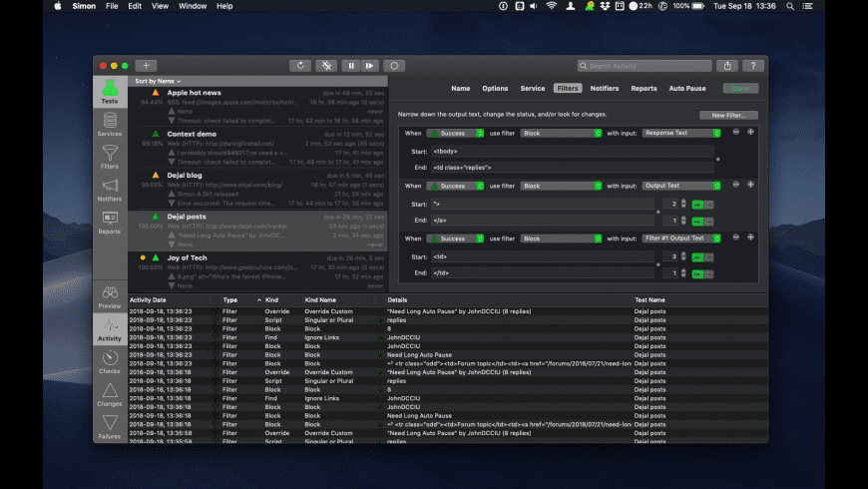The width and height of the screenshot is (868, 489).
Task: Switch to the Options tab
Action: point(495,88)
